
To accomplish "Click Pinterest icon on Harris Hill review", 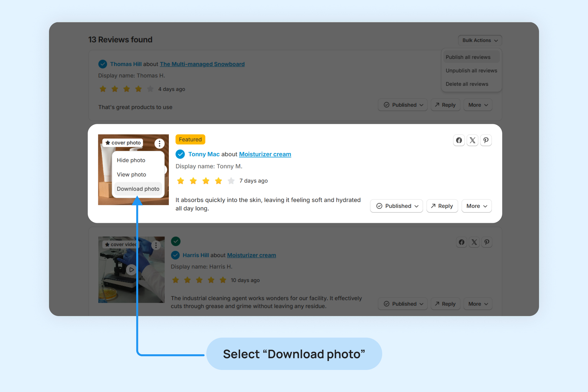I will pos(487,242).
